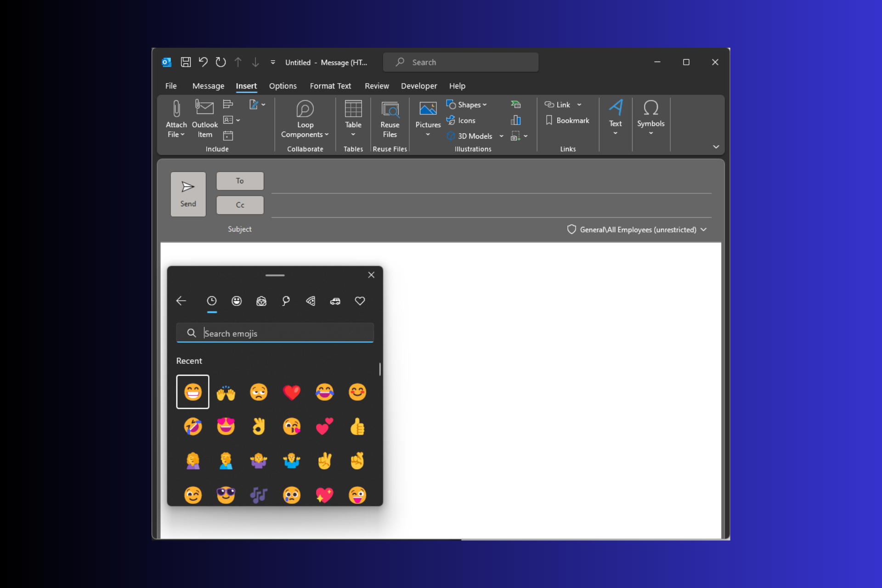Close the emoji picker panel
Image resolution: width=882 pixels, height=588 pixels.
tap(371, 275)
